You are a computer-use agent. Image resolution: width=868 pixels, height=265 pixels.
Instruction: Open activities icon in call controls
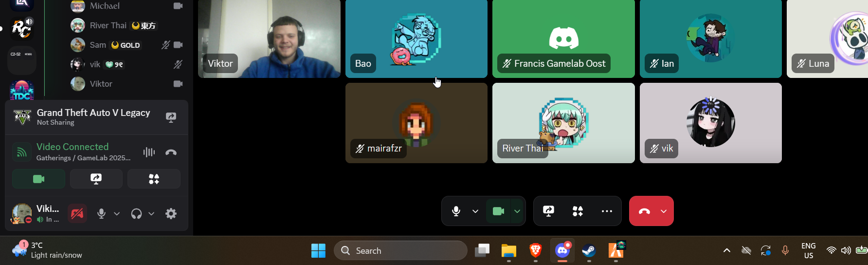pos(578,211)
